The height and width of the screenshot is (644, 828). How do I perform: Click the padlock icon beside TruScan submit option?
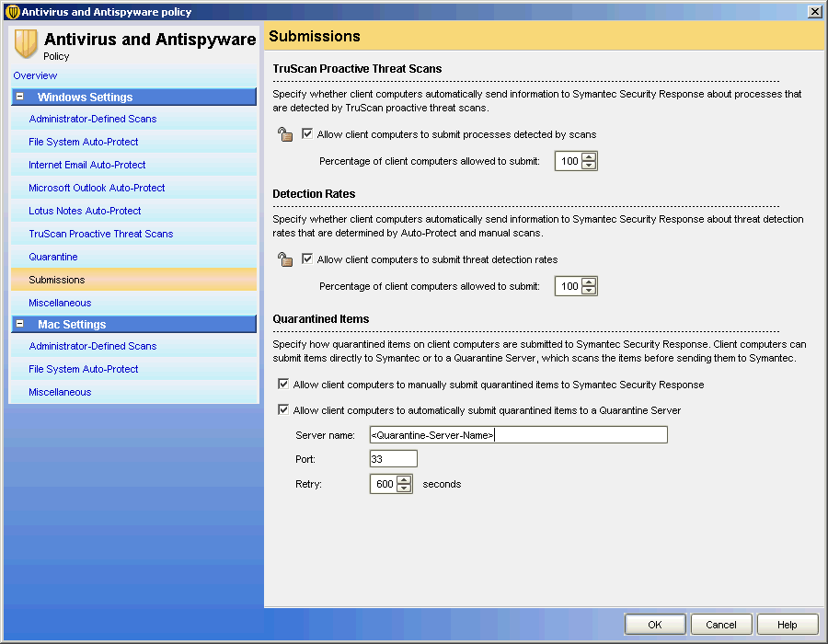click(x=285, y=135)
